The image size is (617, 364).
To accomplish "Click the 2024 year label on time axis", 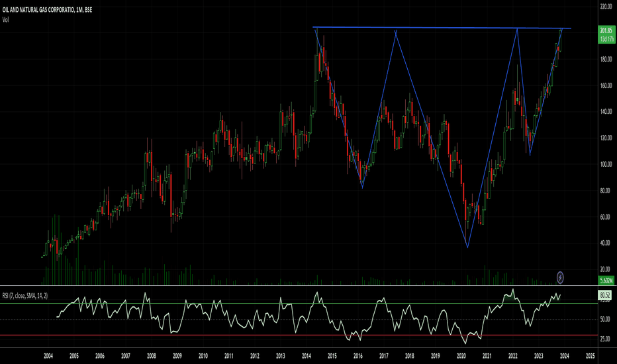I will click(x=564, y=356).
